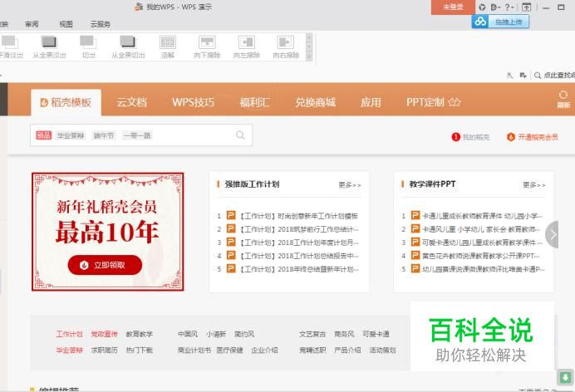
Task: Click the template search input field
Action: [x=141, y=135]
